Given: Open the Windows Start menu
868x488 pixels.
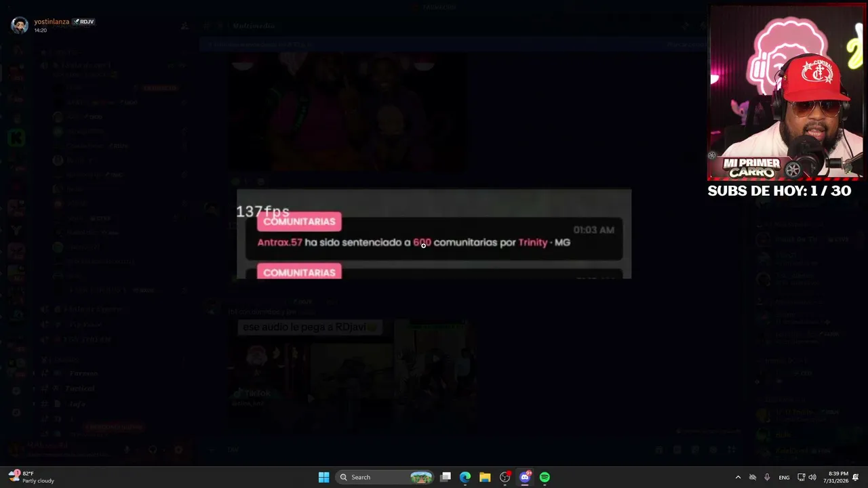Looking at the screenshot, I should click(x=324, y=477).
